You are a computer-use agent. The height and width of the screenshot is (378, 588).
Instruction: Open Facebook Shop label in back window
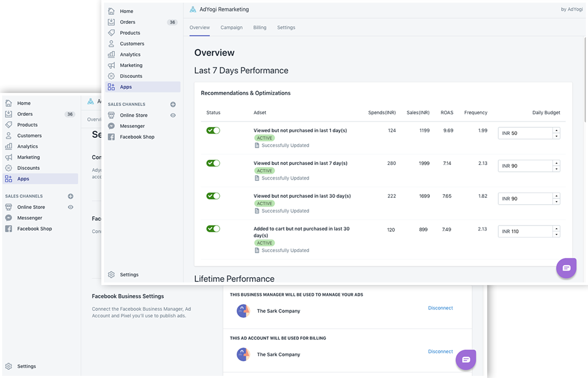(x=34, y=229)
